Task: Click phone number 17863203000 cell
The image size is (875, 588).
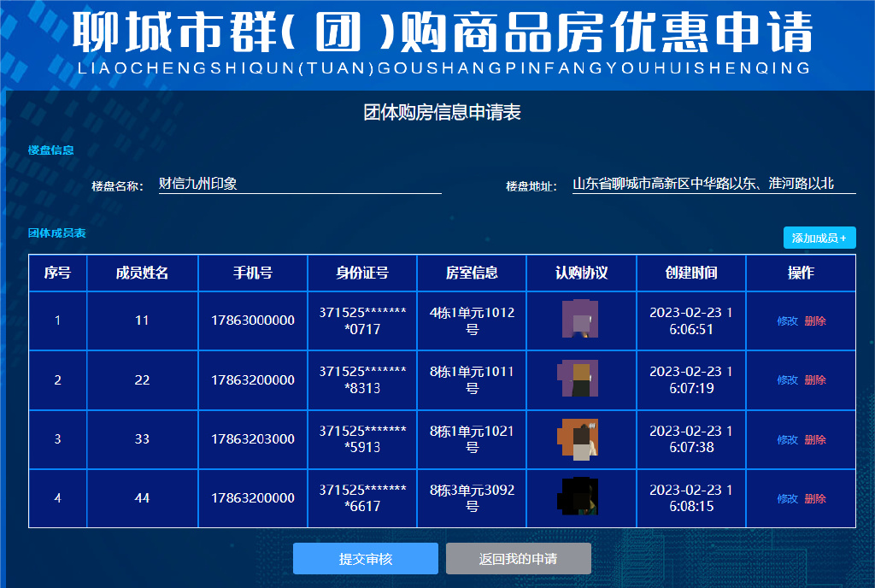Action: pos(253,439)
